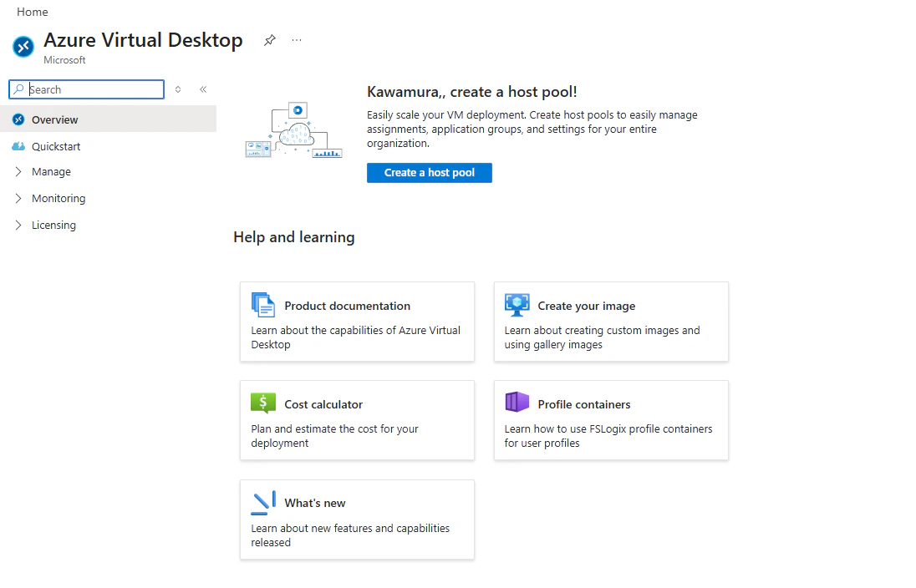Click the 'Kawamura,, create a host pool!' heading
The width and height of the screenshot is (916, 588).
click(x=472, y=92)
